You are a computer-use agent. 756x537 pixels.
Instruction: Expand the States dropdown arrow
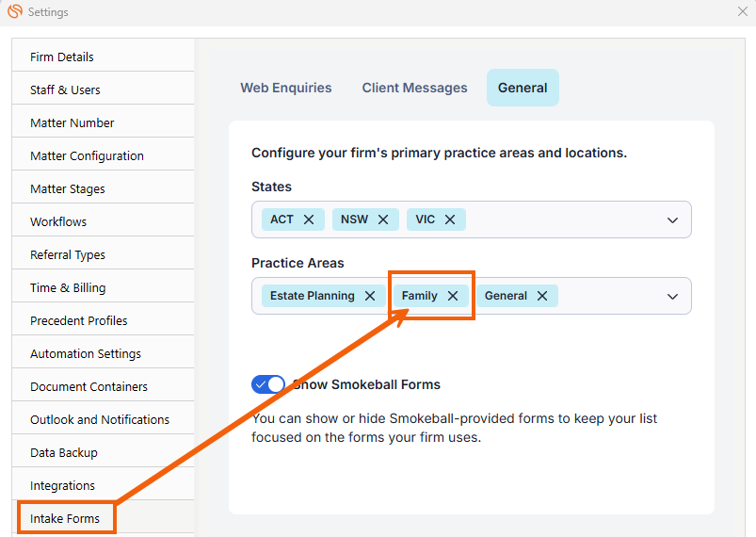(x=672, y=220)
